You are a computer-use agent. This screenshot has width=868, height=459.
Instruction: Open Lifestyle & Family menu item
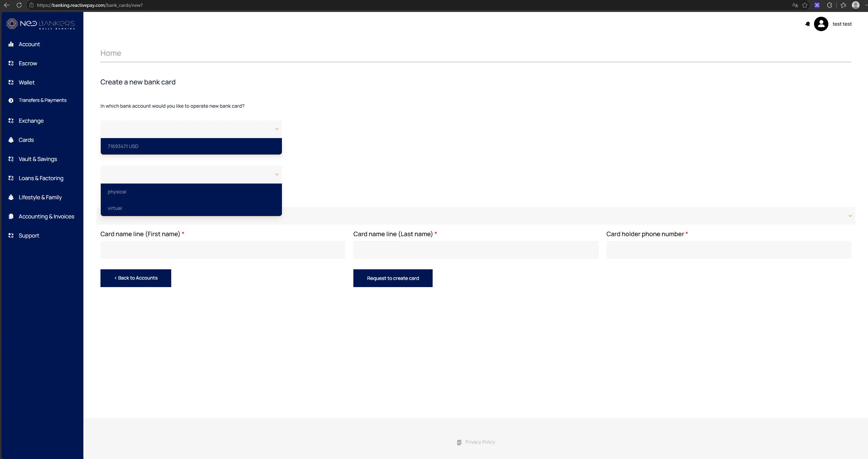tap(40, 197)
